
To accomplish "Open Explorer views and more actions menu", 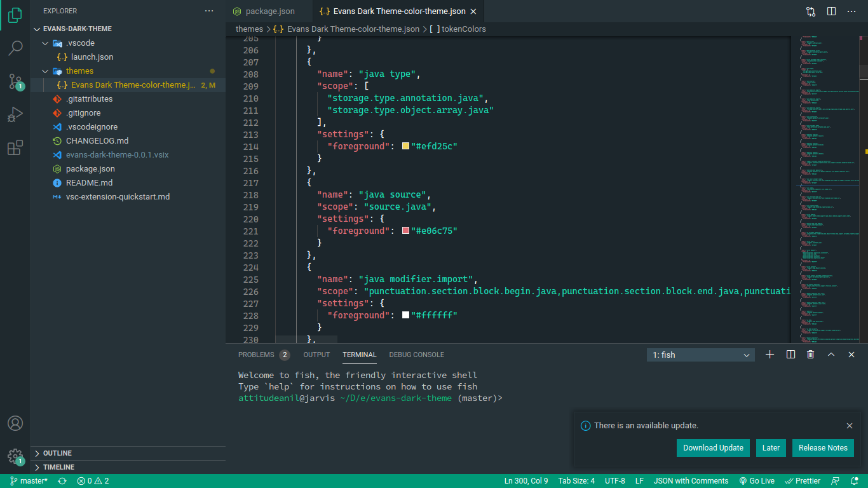I will tap(209, 11).
